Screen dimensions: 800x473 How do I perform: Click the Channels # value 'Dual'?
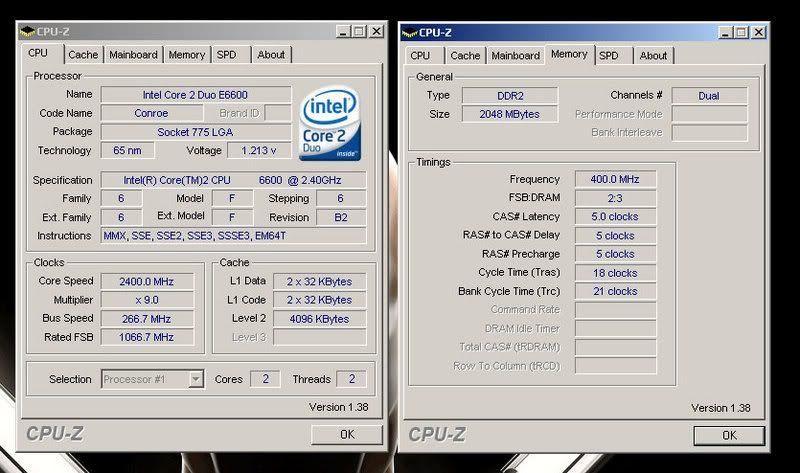[710, 96]
